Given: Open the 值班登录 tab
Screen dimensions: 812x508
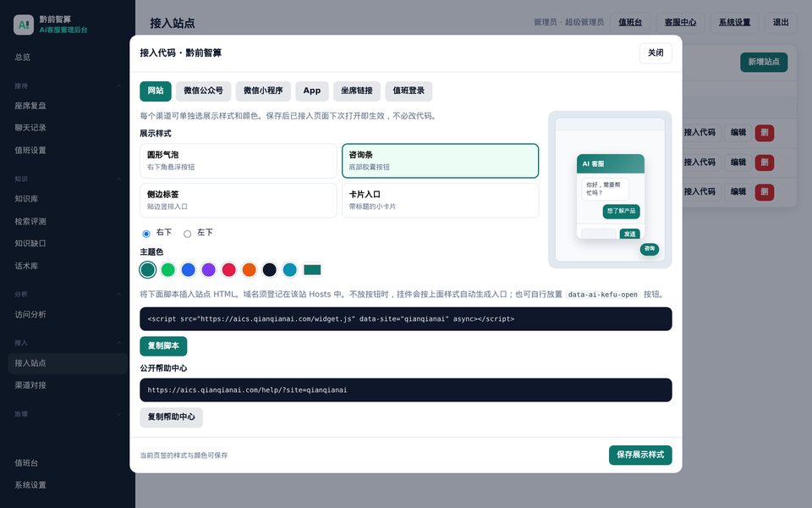Looking at the screenshot, I should [x=409, y=91].
